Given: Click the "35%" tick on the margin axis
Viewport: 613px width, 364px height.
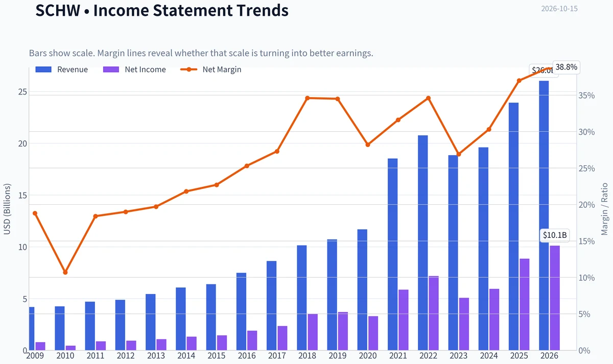Looking at the screenshot, I should coord(587,95).
